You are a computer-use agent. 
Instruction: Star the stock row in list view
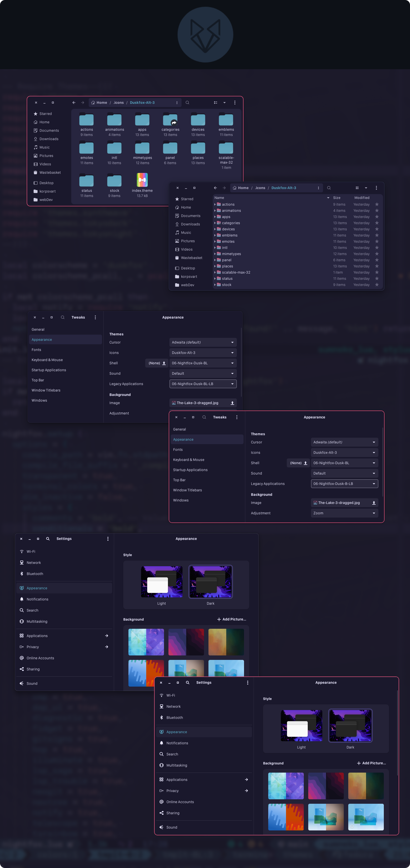(x=377, y=285)
